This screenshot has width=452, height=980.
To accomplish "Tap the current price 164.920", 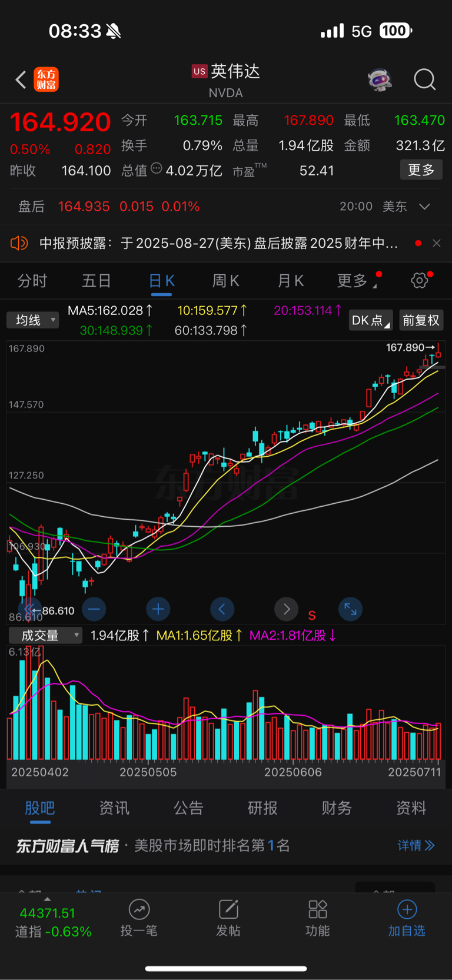I will point(60,122).
